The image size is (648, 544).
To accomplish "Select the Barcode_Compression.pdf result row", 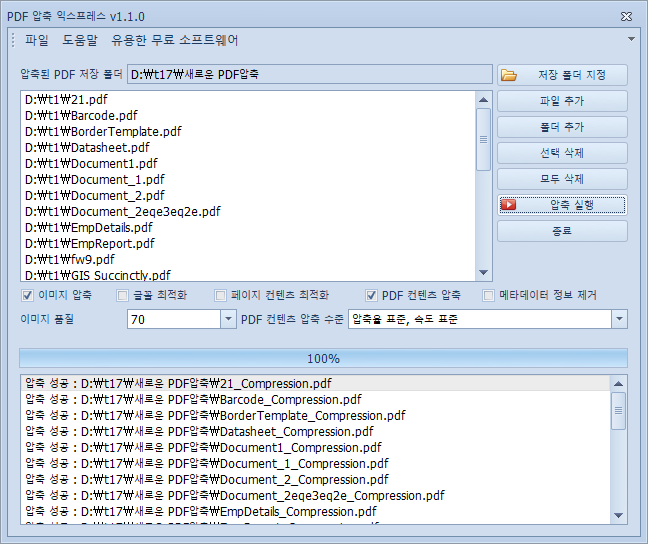I will tap(316, 400).
